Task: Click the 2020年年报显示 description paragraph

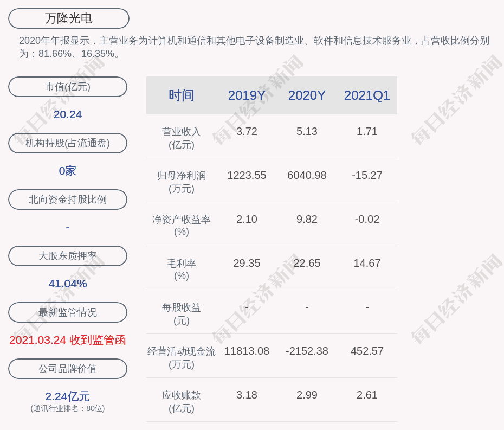Action: click(254, 47)
